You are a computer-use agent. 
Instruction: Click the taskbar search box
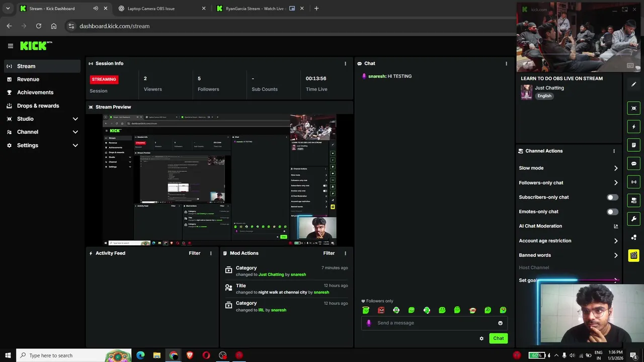coord(73,355)
